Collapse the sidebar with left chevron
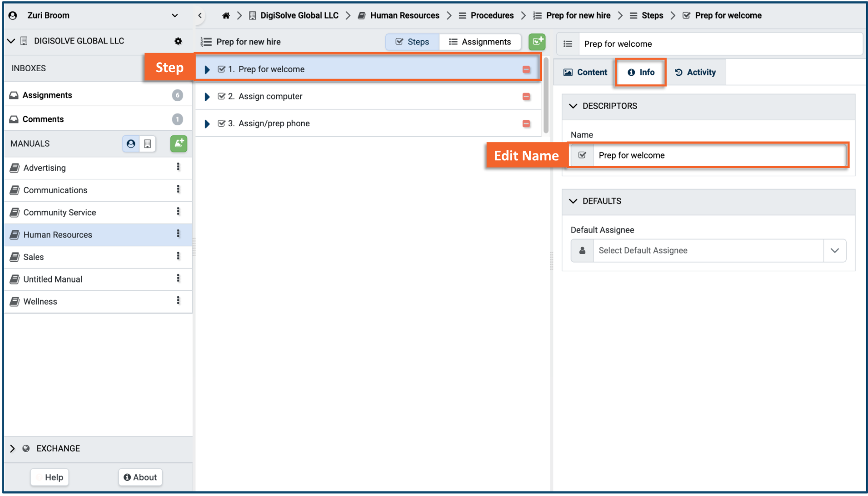The width and height of the screenshot is (868, 496). 200,15
